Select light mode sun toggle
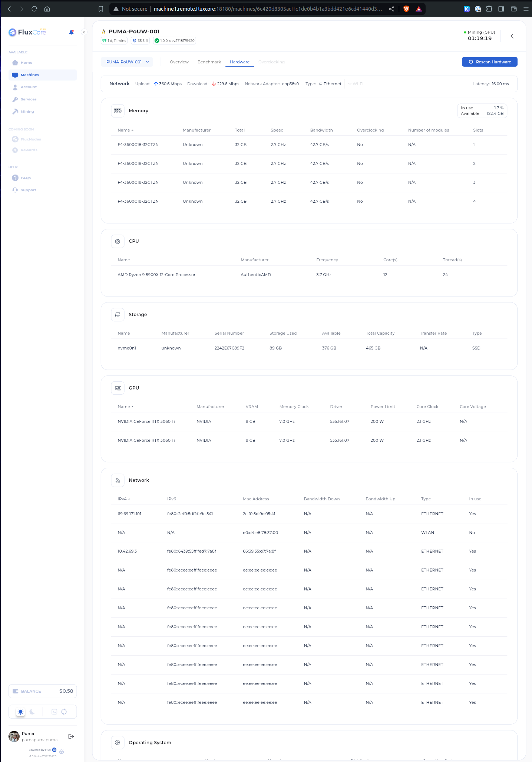532x762 pixels. 21,712
